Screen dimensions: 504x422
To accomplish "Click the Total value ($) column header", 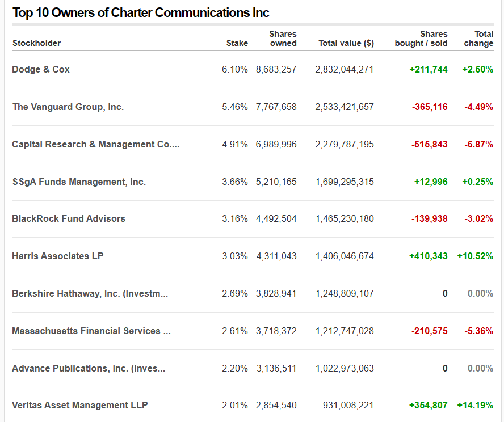I will (346, 43).
